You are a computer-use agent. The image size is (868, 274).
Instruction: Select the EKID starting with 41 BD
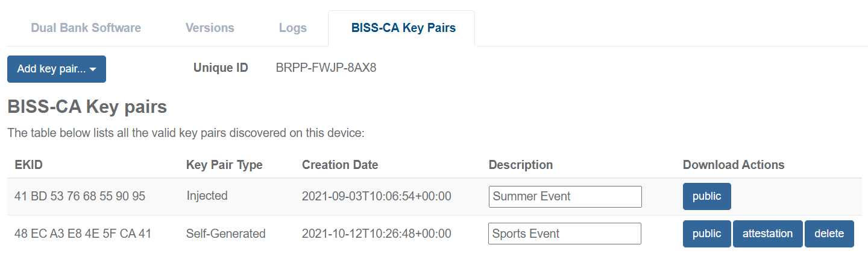(x=80, y=196)
